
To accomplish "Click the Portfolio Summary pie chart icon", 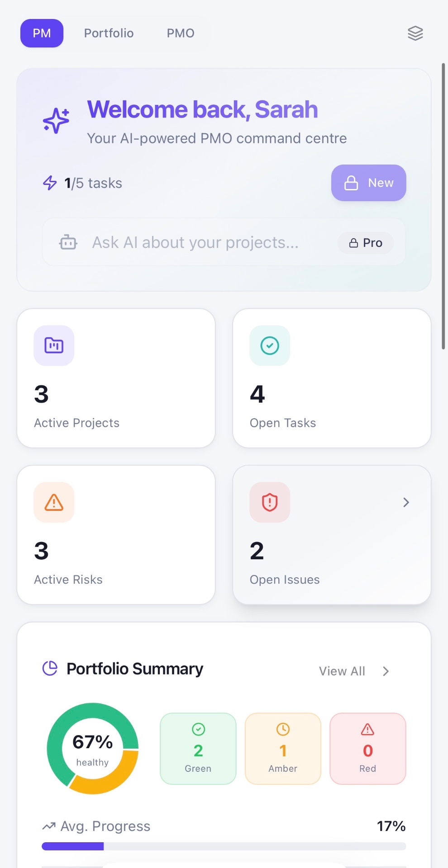I will (x=50, y=668).
